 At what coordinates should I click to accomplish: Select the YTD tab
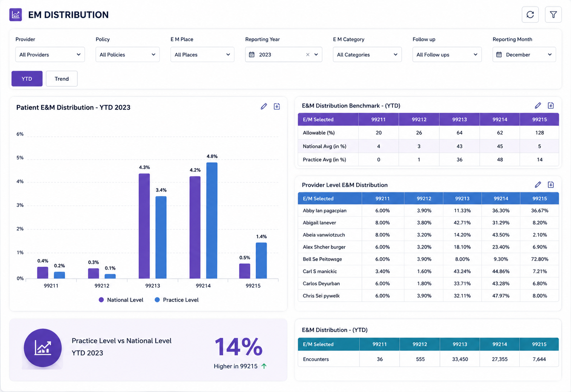27,79
